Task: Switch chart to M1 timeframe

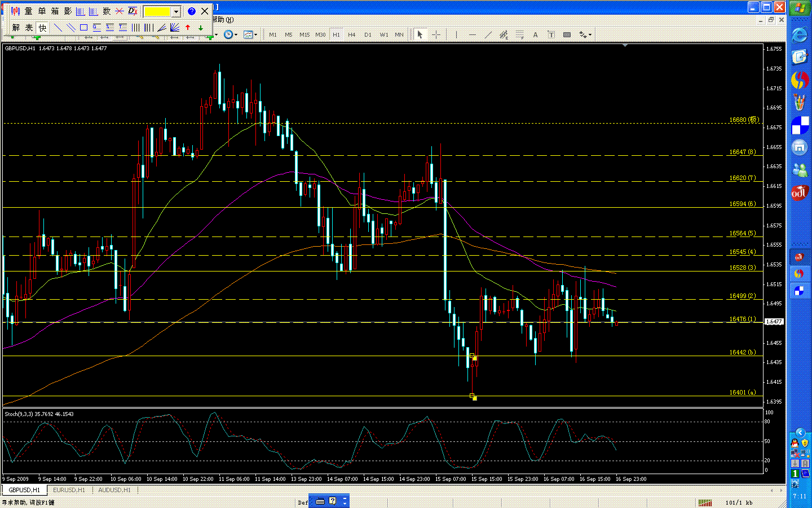Action: (x=273, y=34)
